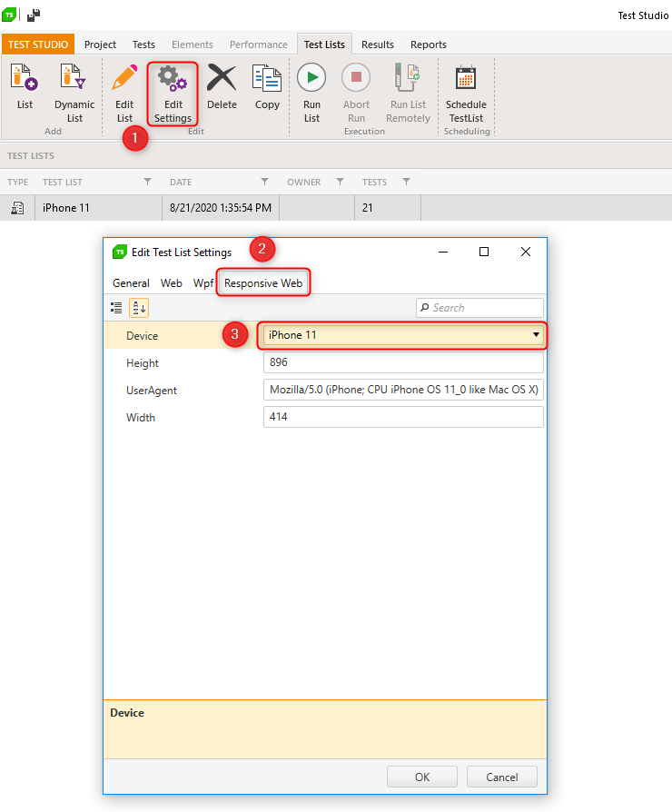Filter the TESTS column

click(407, 182)
